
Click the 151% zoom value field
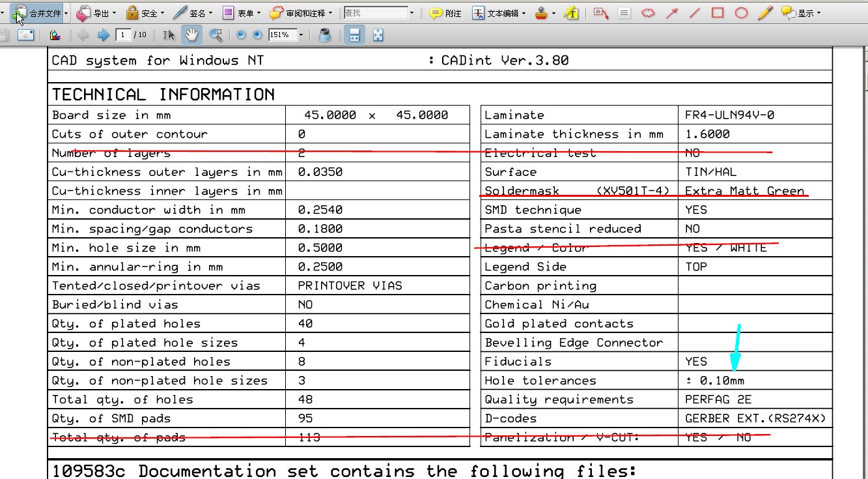(282, 35)
